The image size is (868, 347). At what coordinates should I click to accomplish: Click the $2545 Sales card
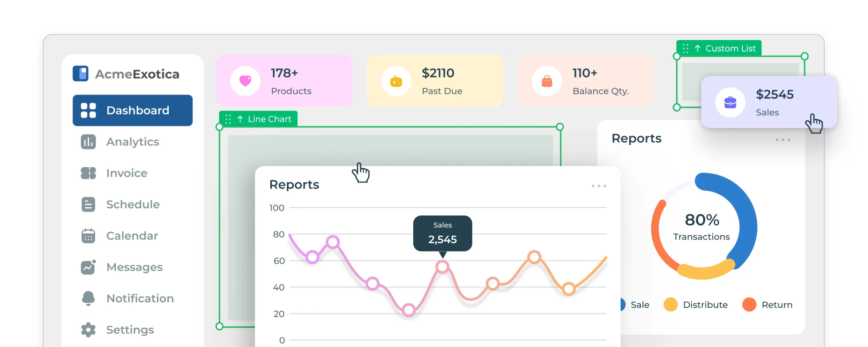[769, 102]
